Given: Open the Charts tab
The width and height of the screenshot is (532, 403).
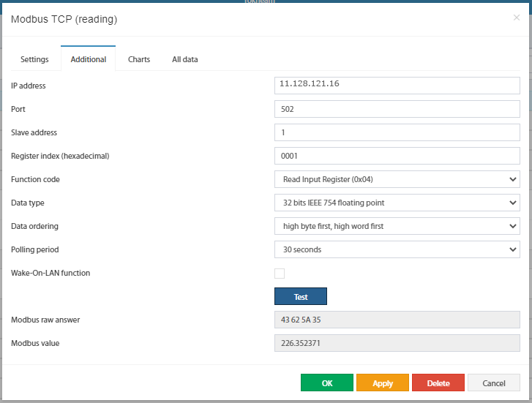Looking at the screenshot, I should (x=139, y=59).
